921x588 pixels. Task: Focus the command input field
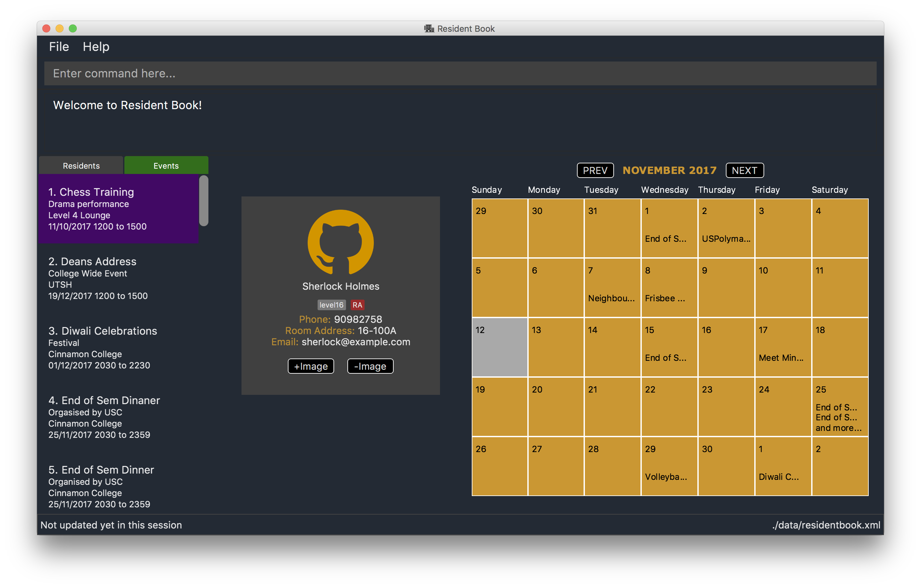click(x=460, y=73)
